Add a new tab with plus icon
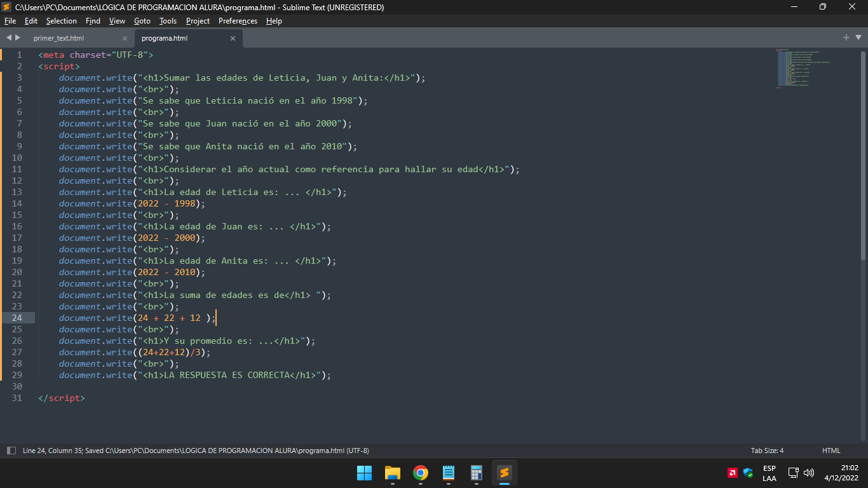868x488 pixels. click(x=846, y=37)
